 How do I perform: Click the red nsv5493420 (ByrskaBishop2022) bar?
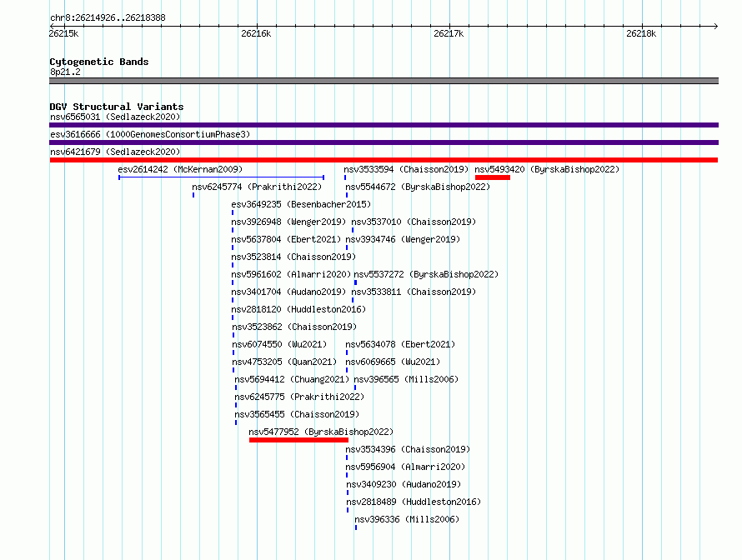493,177
